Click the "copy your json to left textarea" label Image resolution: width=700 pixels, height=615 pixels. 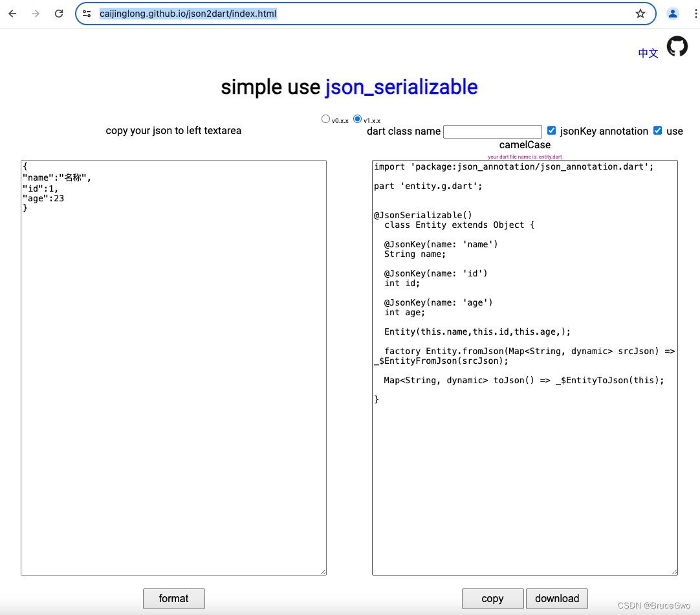(173, 130)
